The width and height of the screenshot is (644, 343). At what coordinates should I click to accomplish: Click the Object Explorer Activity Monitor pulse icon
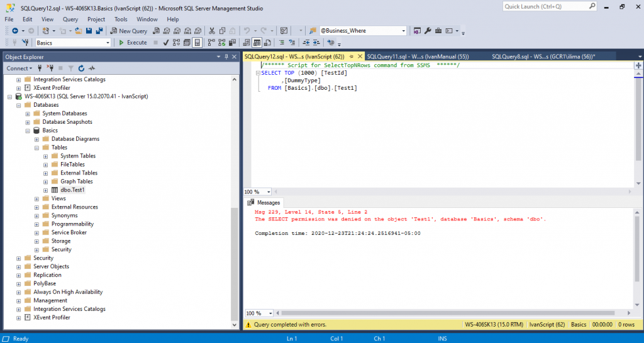click(92, 68)
